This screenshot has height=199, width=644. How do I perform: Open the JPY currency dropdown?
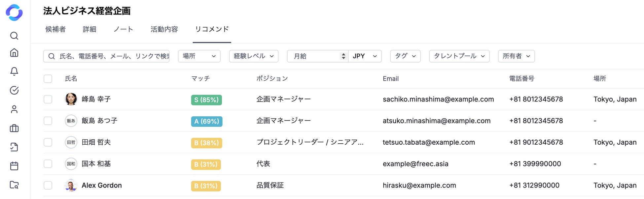coord(365,56)
